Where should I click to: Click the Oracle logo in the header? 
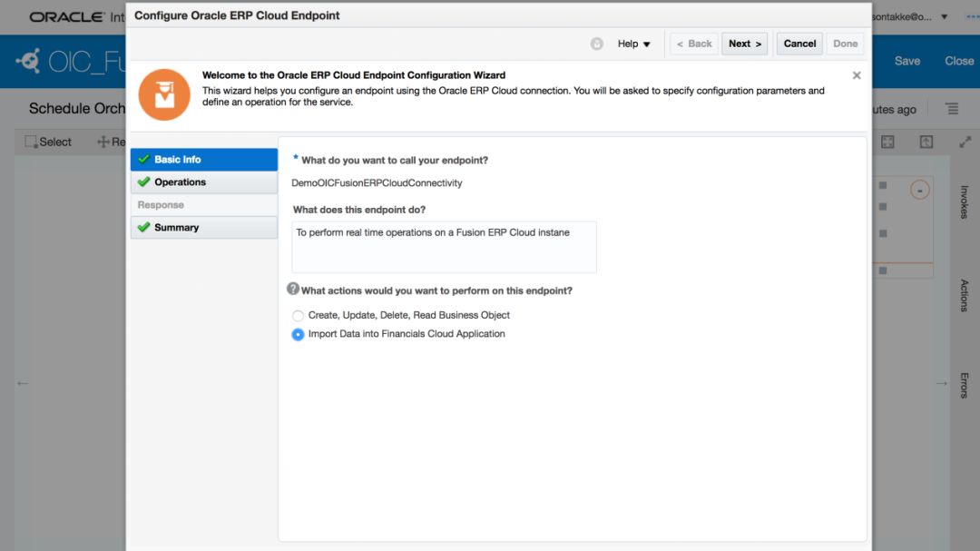[67, 17]
